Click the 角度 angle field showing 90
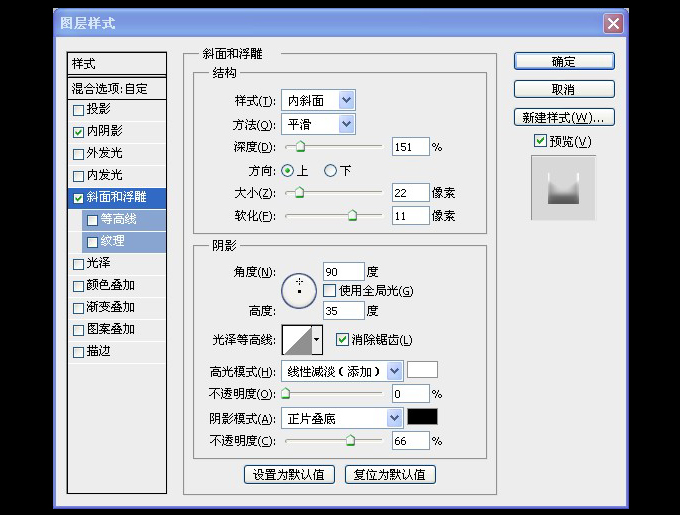680x515 pixels. pyautogui.click(x=344, y=272)
